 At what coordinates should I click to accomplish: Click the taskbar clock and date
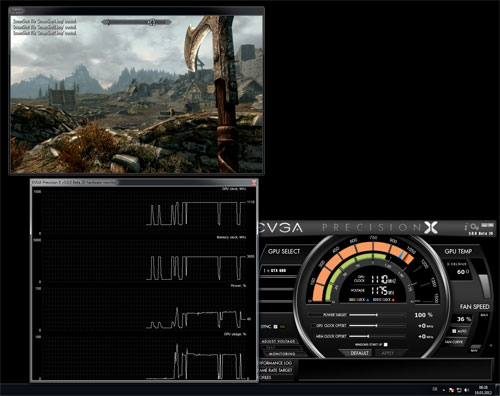tap(483, 390)
